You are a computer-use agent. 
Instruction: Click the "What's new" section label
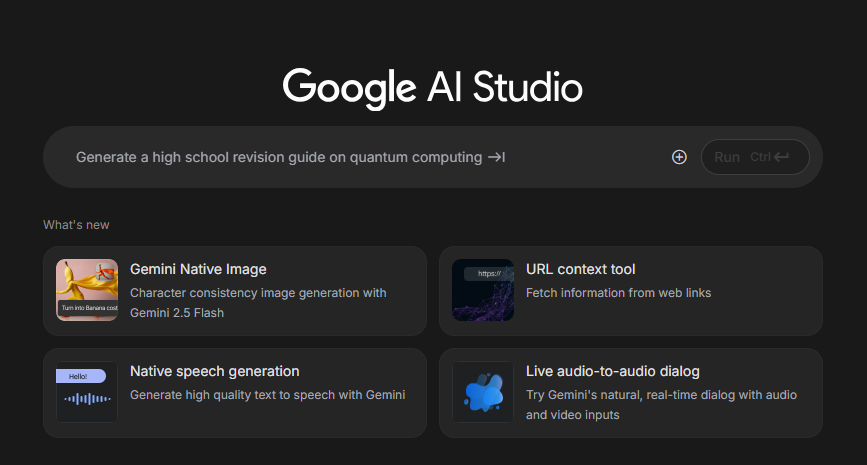(x=76, y=225)
